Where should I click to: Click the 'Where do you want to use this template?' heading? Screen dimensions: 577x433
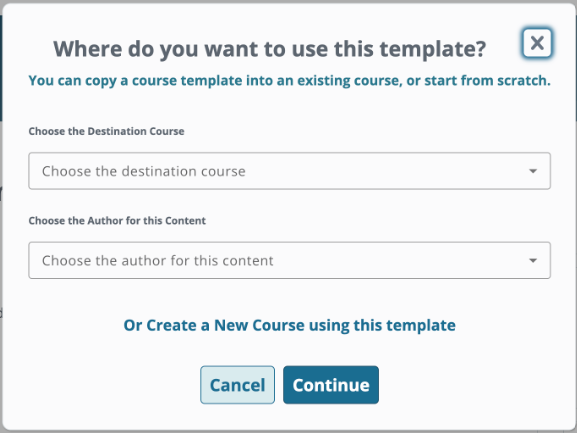click(x=270, y=49)
